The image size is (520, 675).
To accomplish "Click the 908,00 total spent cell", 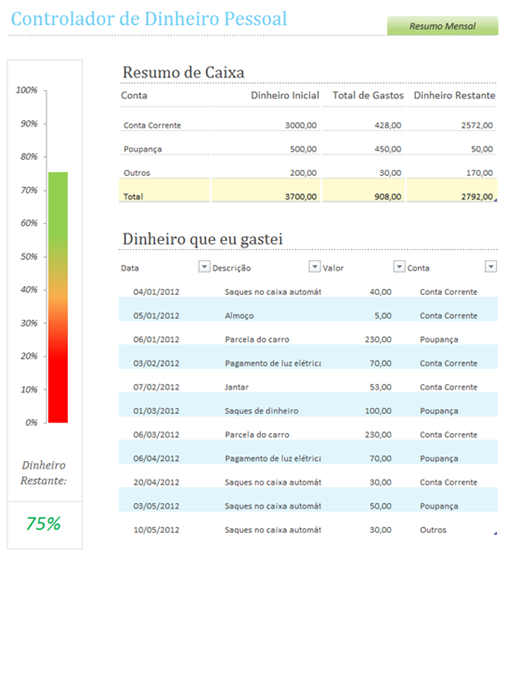I will pos(388,197).
